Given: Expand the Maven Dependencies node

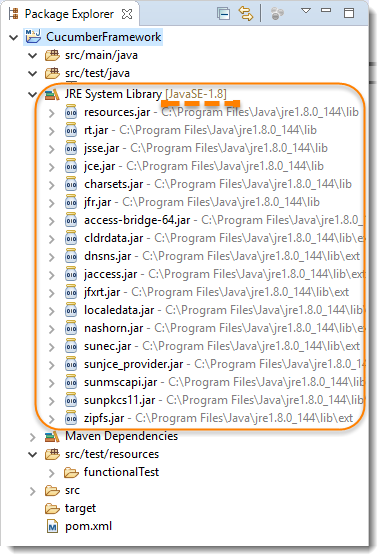Looking at the screenshot, I should 33,436.
